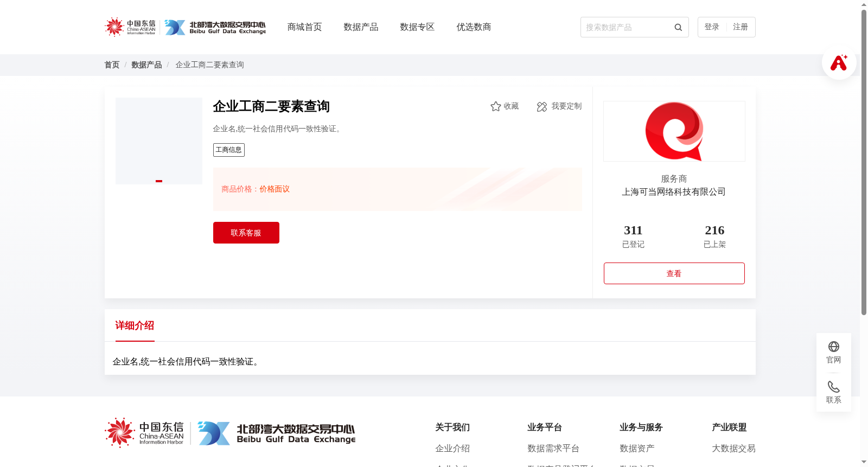Image resolution: width=868 pixels, height=467 pixels.
Task: Click the footer 数据资产 link
Action: (637, 449)
